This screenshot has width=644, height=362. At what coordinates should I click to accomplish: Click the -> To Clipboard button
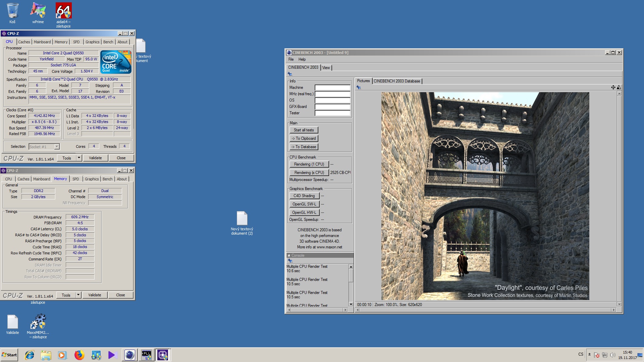[304, 138]
